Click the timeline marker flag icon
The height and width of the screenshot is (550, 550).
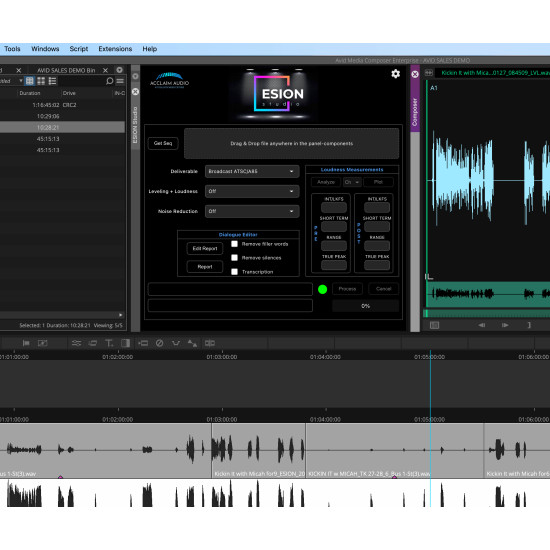click(26, 343)
